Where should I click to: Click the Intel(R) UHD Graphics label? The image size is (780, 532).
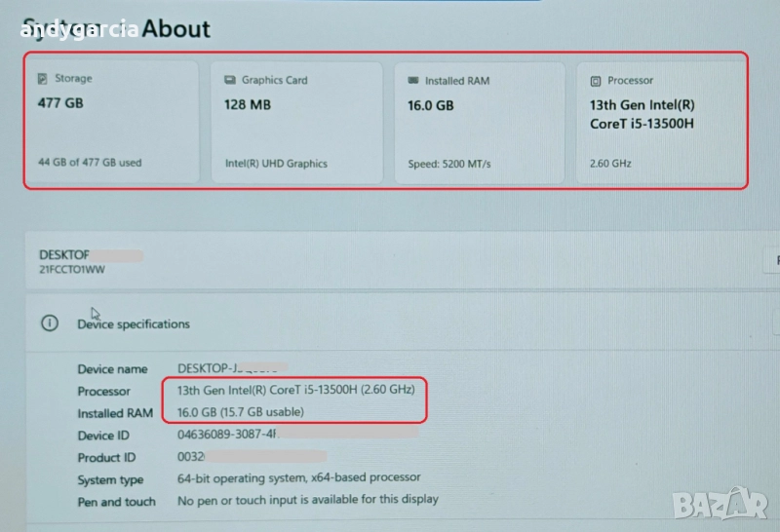(276, 164)
